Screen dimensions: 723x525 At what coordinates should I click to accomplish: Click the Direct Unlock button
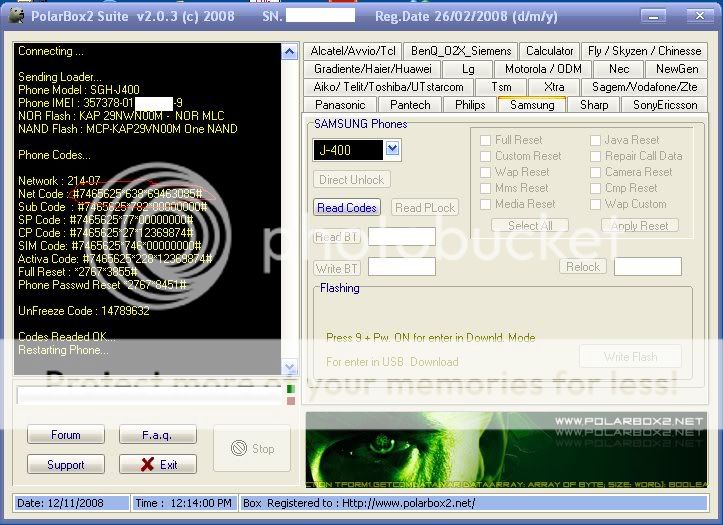[351, 179]
